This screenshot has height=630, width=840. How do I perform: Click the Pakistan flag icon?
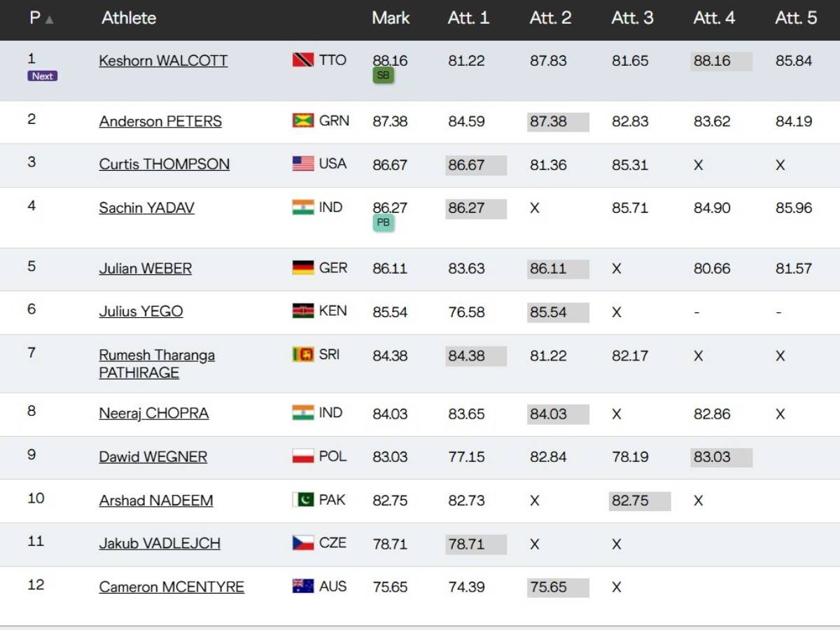[302, 500]
